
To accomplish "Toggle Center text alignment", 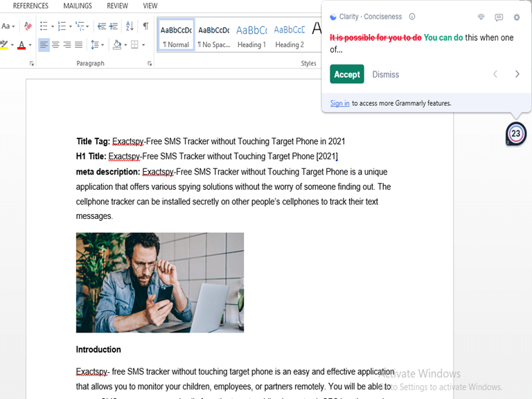I will click(55, 44).
